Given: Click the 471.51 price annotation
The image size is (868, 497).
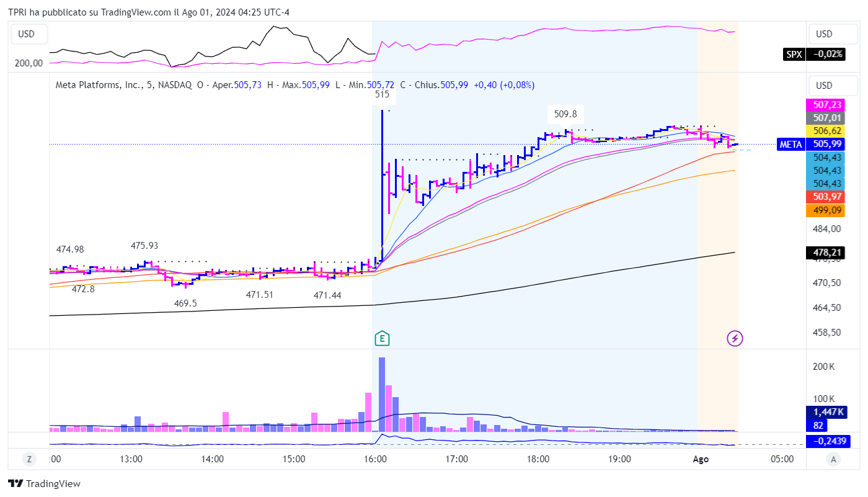Looking at the screenshot, I should click(x=260, y=295).
